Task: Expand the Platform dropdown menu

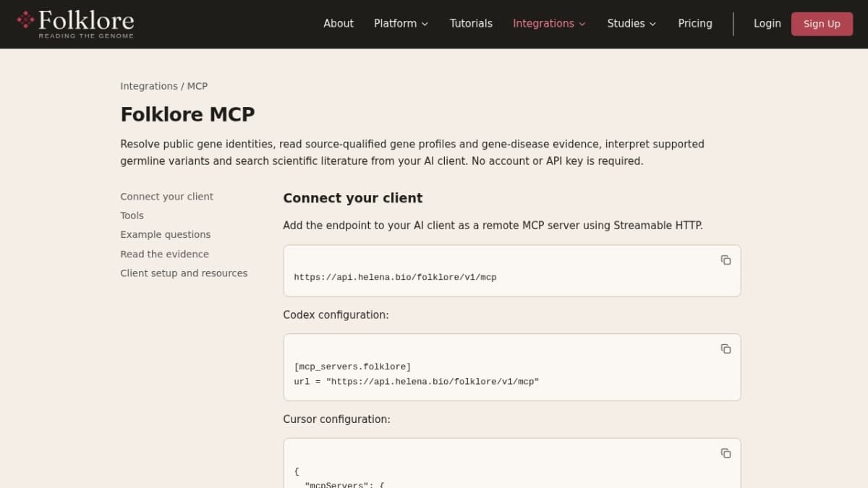Action: [401, 23]
